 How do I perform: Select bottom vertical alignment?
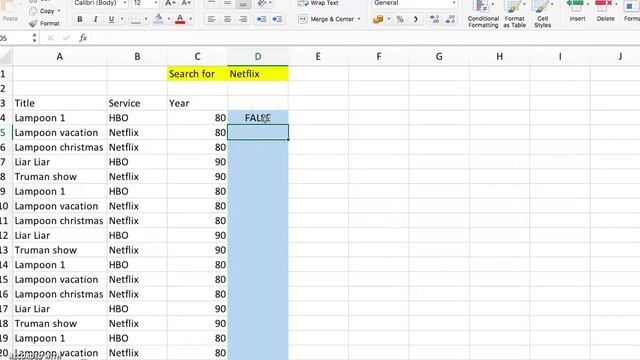click(243, 4)
